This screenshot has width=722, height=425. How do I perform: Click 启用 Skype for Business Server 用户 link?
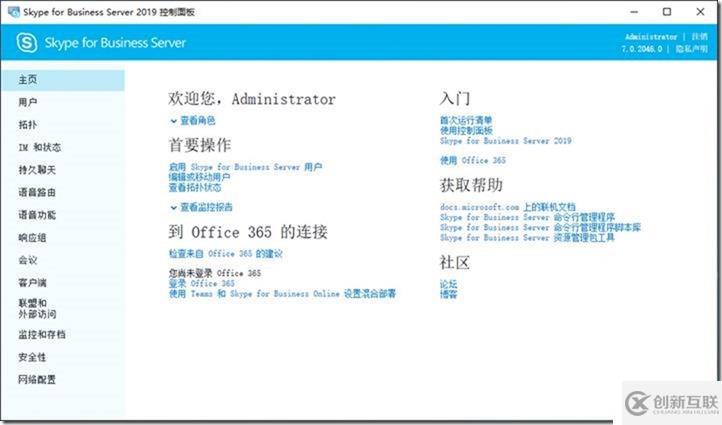(x=245, y=167)
